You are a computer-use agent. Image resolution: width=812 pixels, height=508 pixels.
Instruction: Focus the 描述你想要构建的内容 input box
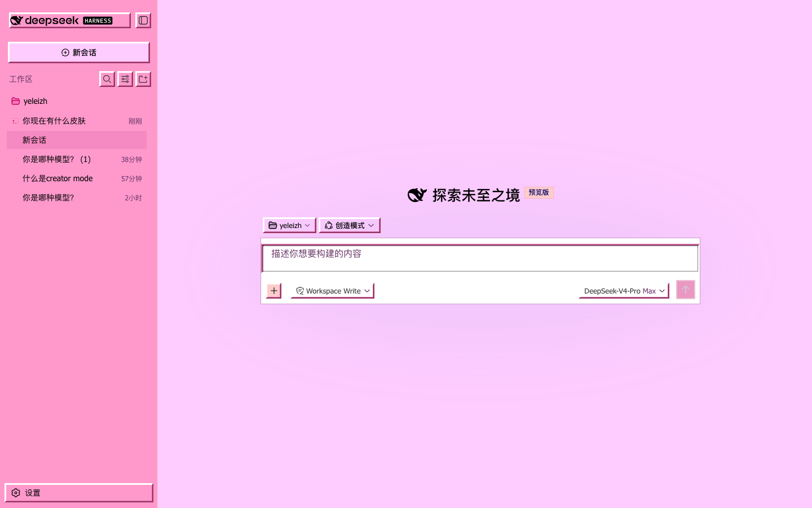pyautogui.click(x=480, y=259)
